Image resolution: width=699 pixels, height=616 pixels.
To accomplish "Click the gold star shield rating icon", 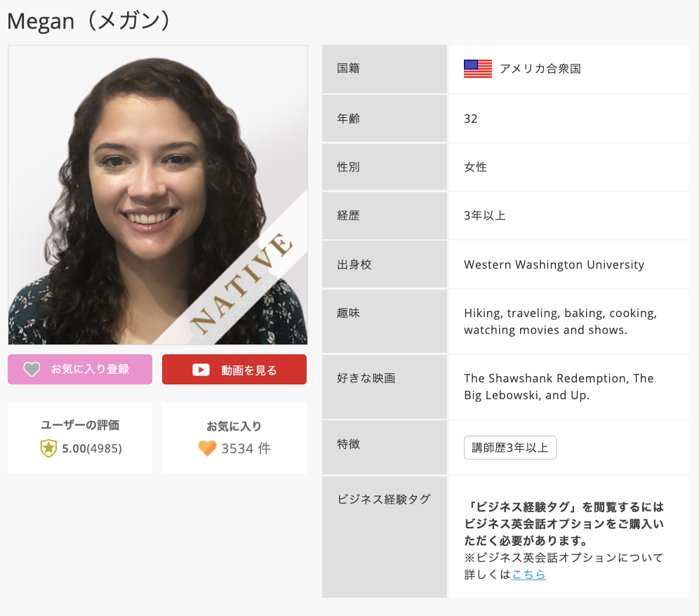I will (x=48, y=448).
